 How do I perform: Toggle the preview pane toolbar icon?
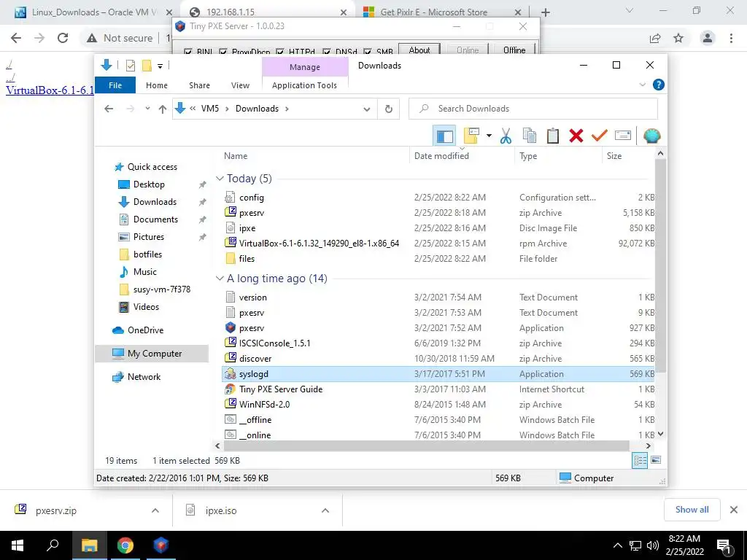(444, 136)
